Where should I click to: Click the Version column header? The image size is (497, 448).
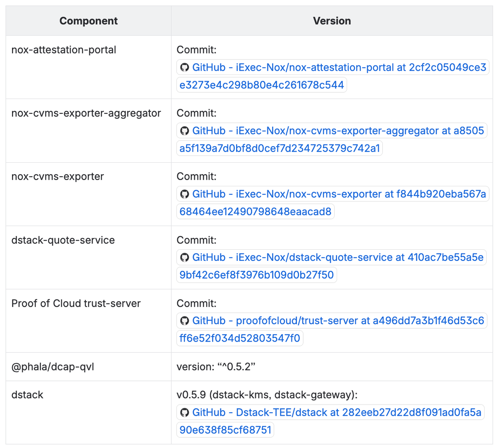tap(332, 21)
